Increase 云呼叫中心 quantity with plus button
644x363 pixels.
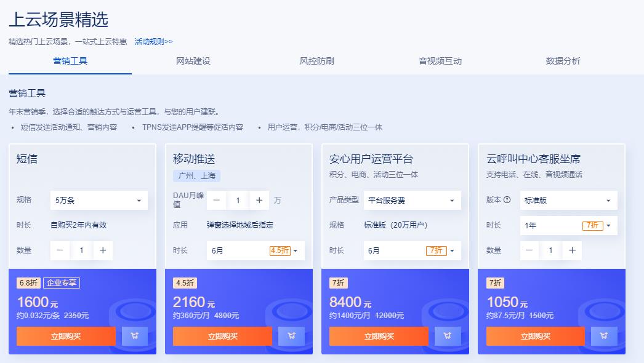[572, 250]
